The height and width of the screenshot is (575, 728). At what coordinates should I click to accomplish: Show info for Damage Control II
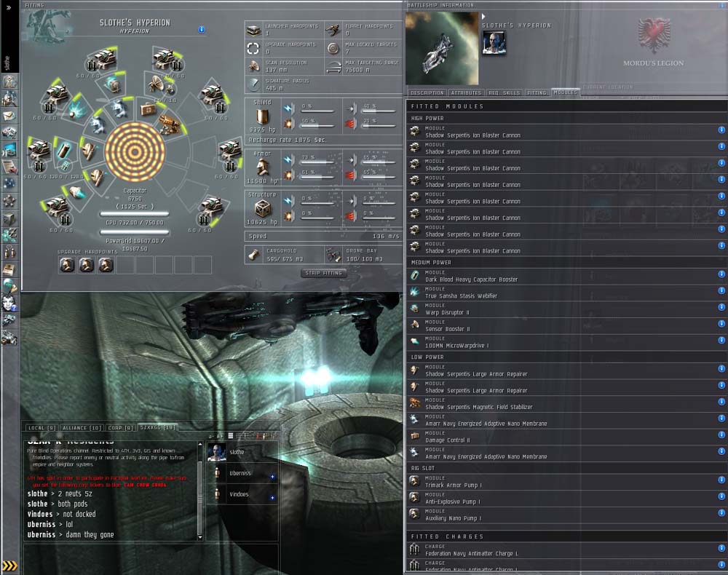point(721,435)
